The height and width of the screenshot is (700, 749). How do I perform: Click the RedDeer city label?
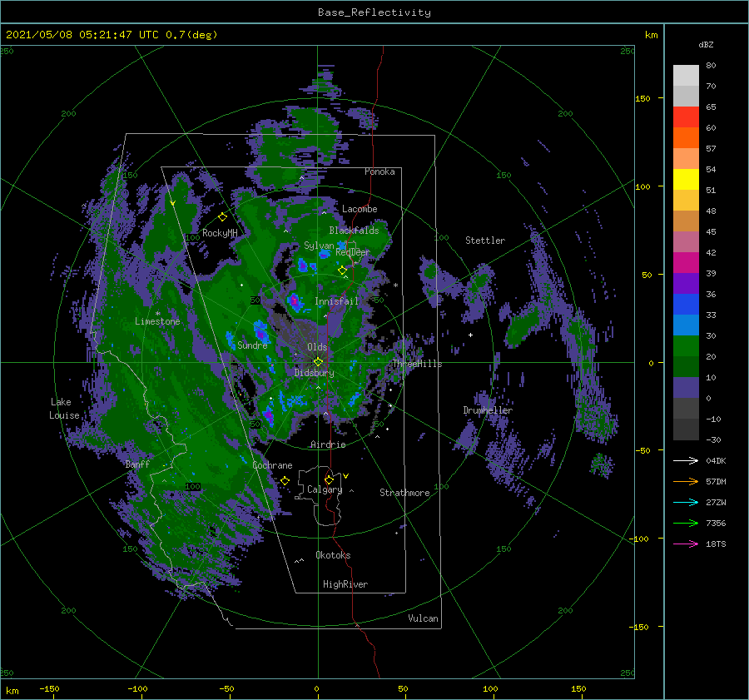353,252
